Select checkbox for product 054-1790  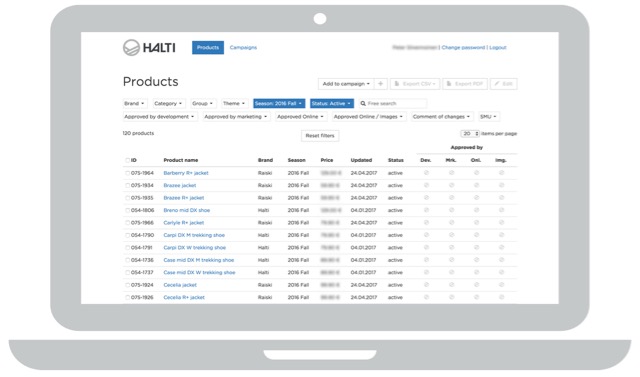[x=127, y=235]
